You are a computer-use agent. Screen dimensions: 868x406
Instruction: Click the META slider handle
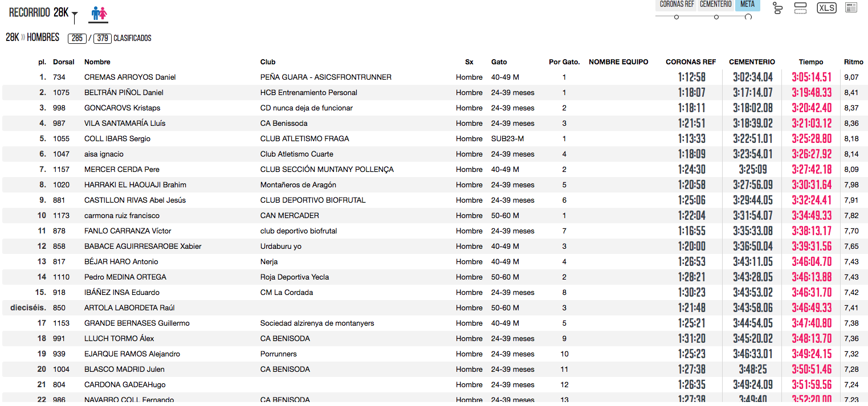point(748,17)
